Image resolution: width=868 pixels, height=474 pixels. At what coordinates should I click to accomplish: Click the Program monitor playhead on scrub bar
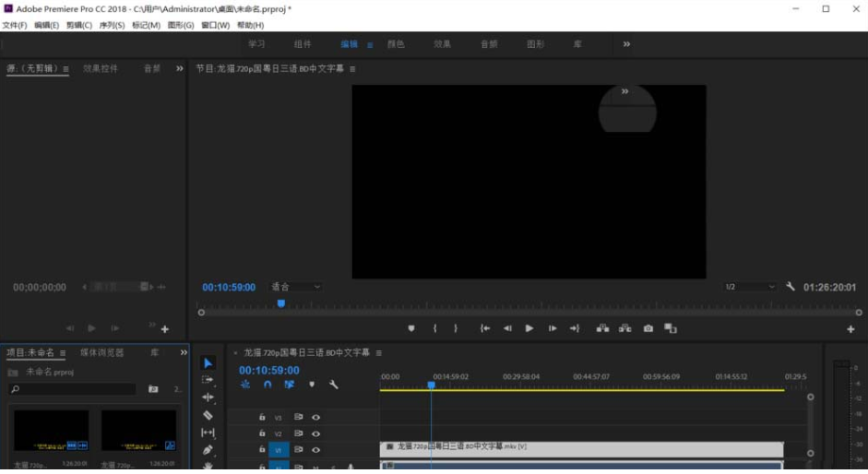click(281, 303)
